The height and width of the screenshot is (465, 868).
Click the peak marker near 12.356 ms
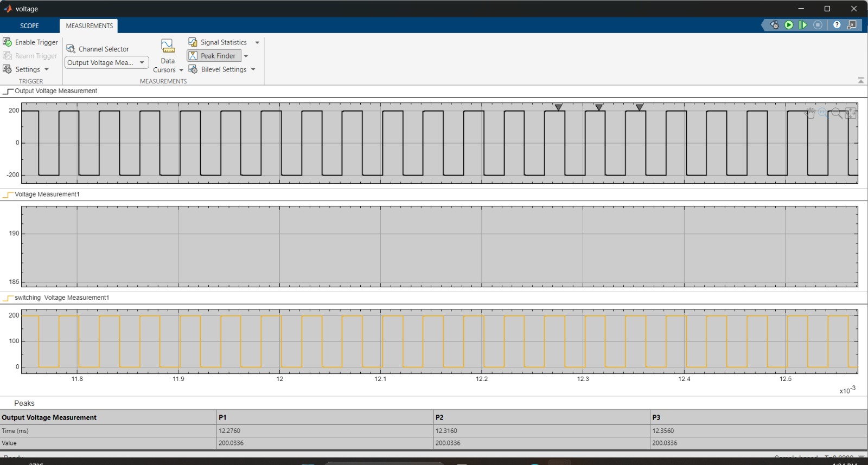(640, 107)
